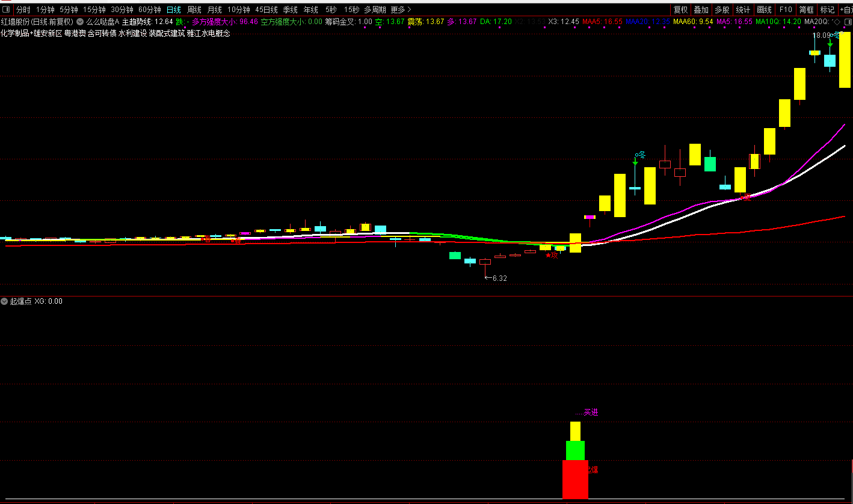Click the yellow 震荡: 13.67 value
Viewport: 853px width, 504px height.
click(426, 22)
